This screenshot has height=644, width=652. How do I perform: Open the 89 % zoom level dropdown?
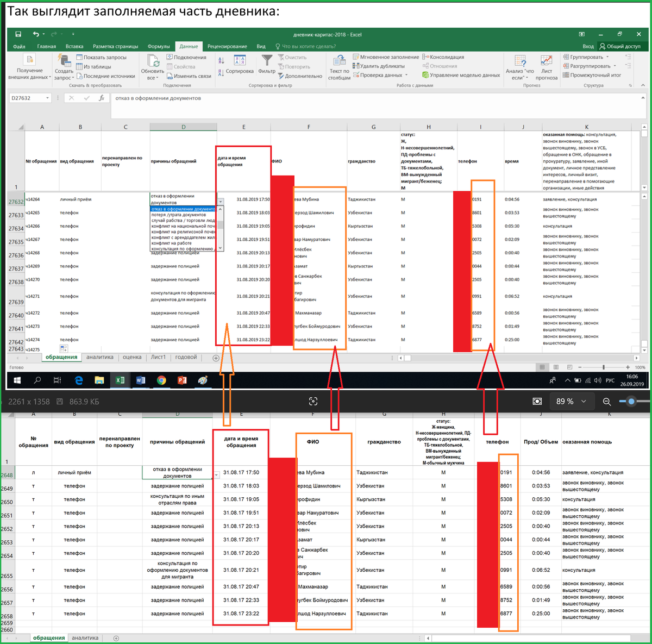click(584, 401)
